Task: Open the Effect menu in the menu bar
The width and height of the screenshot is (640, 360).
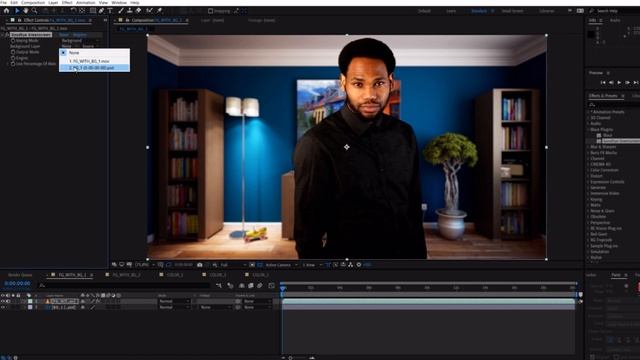Action: coord(67,2)
